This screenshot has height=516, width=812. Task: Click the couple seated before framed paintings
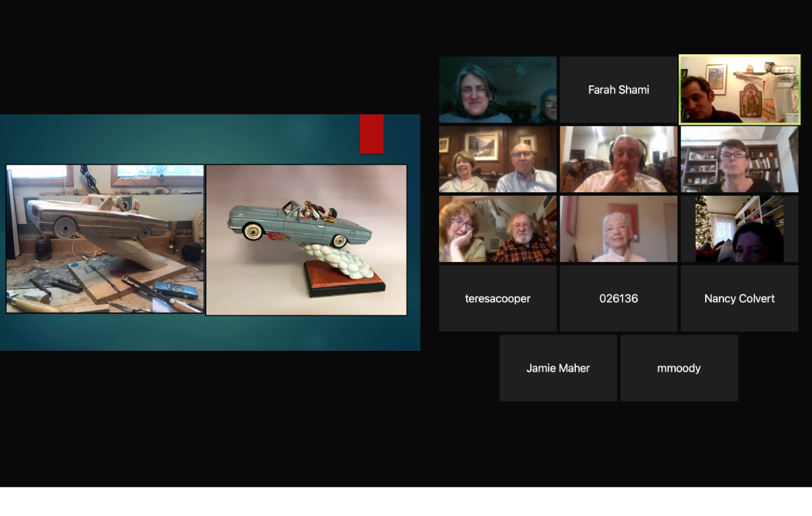[497, 158]
